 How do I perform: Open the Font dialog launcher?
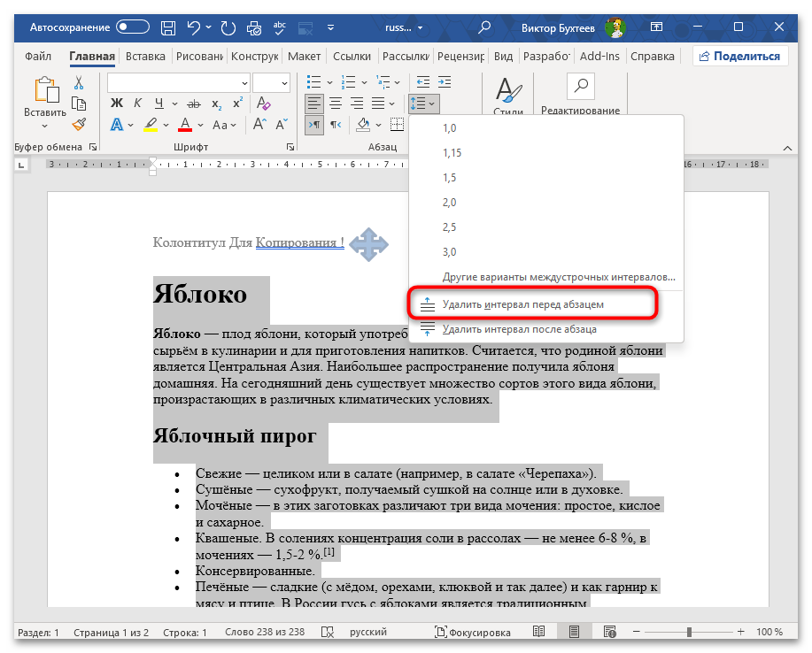click(290, 147)
